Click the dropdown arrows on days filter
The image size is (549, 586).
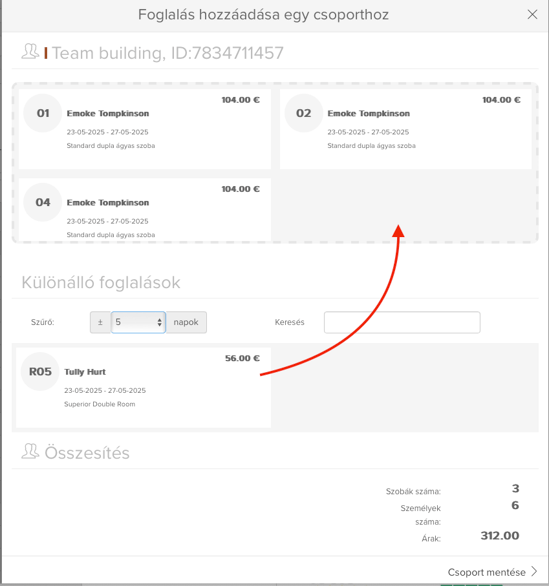tap(160, 322)
